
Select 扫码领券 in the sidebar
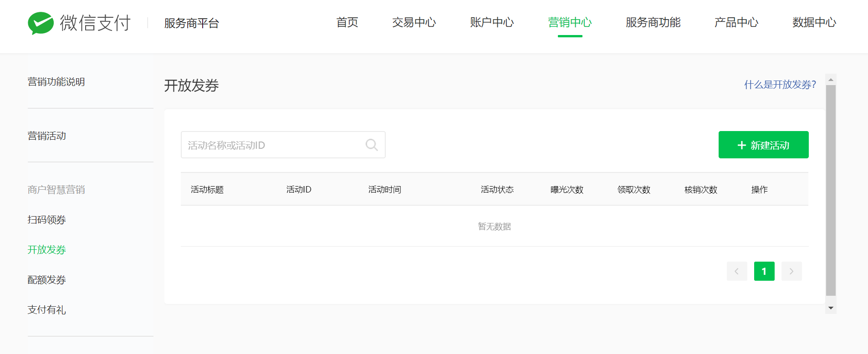pos(47,220)
